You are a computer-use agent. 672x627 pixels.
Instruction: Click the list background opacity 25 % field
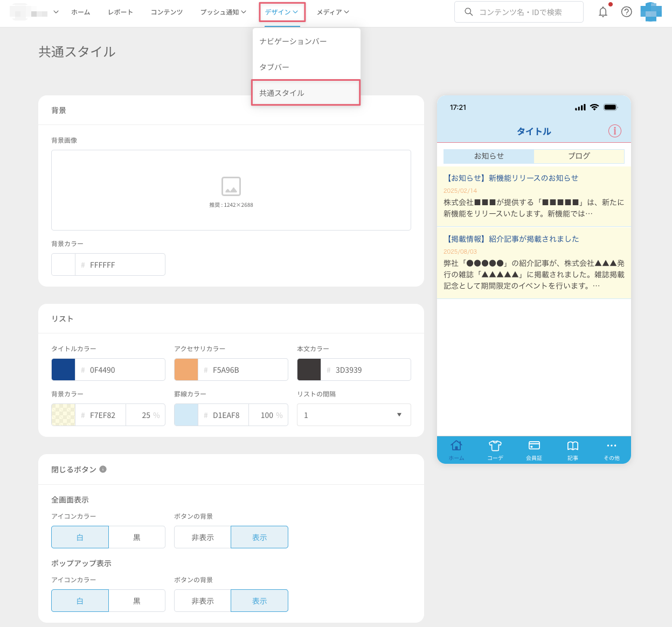146,415
